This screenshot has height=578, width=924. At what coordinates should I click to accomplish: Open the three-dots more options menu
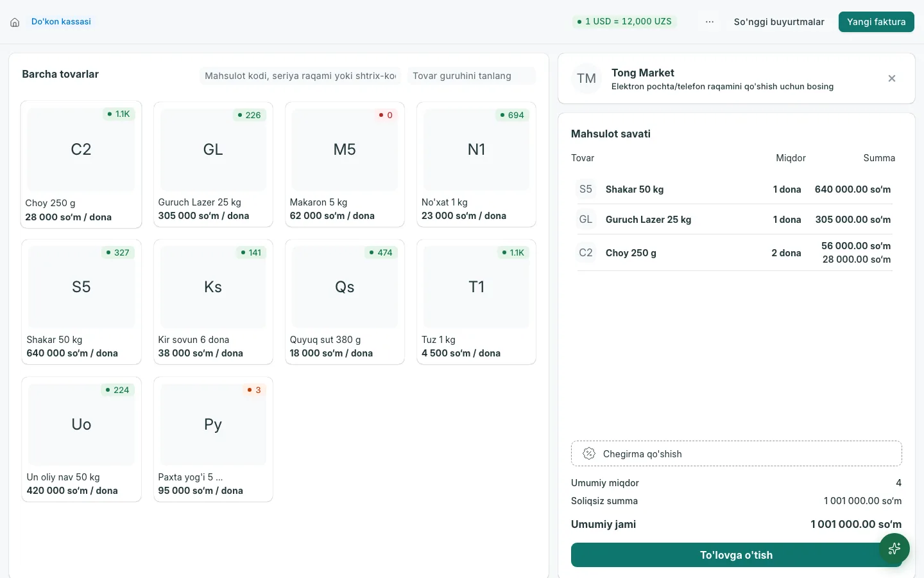coord(710,22)
